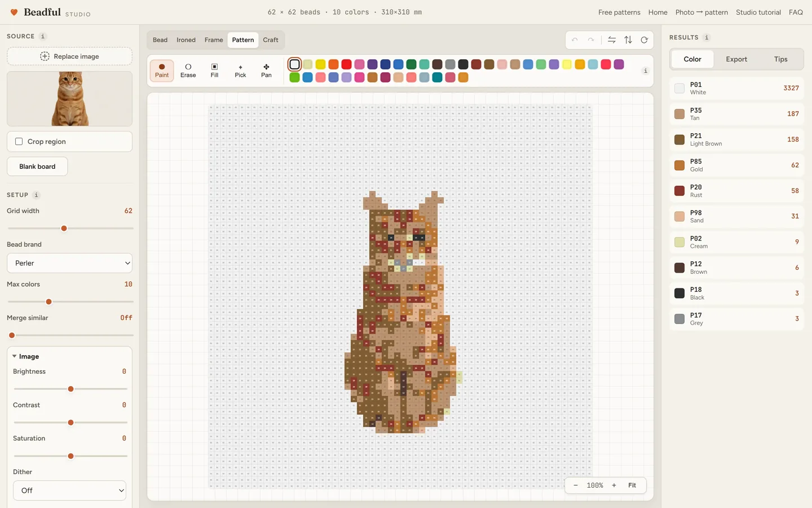Image resolution: width=812 pixels, height=508 pixels.
Task: Flip the pattern vertically
Action: [x=628, y=40]
